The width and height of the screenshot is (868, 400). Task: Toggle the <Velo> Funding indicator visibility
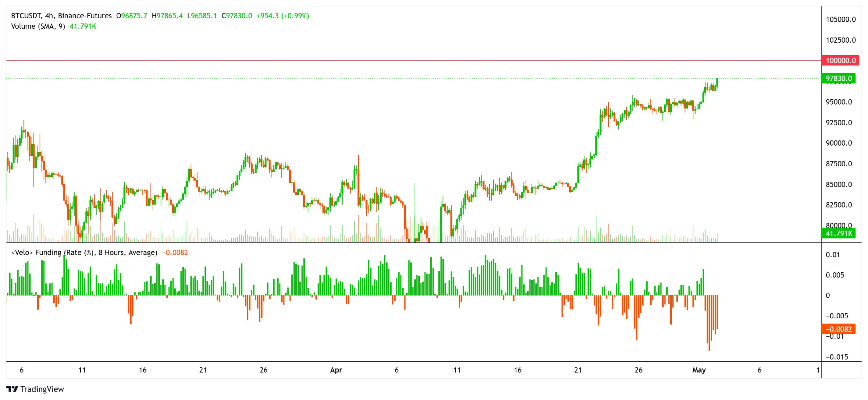(85, 252)
